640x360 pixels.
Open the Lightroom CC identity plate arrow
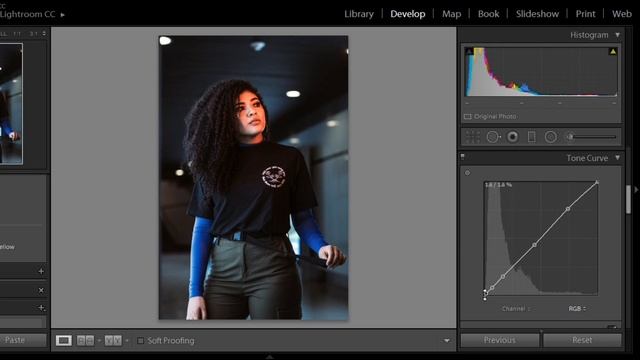point(62,15)
